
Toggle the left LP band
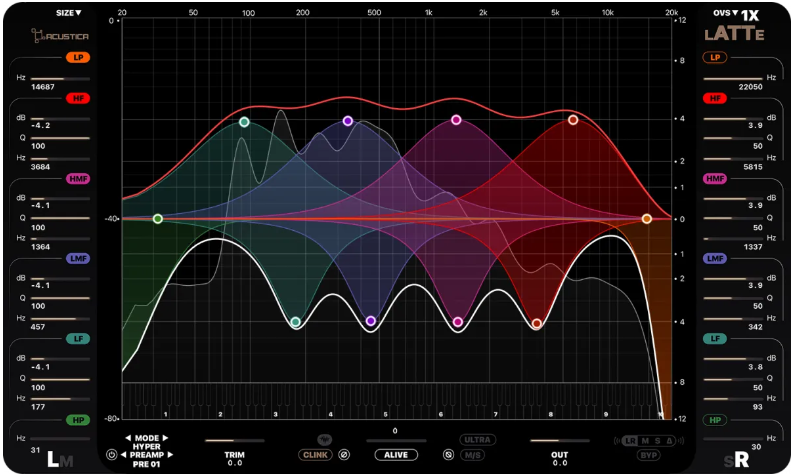(78, 57)
